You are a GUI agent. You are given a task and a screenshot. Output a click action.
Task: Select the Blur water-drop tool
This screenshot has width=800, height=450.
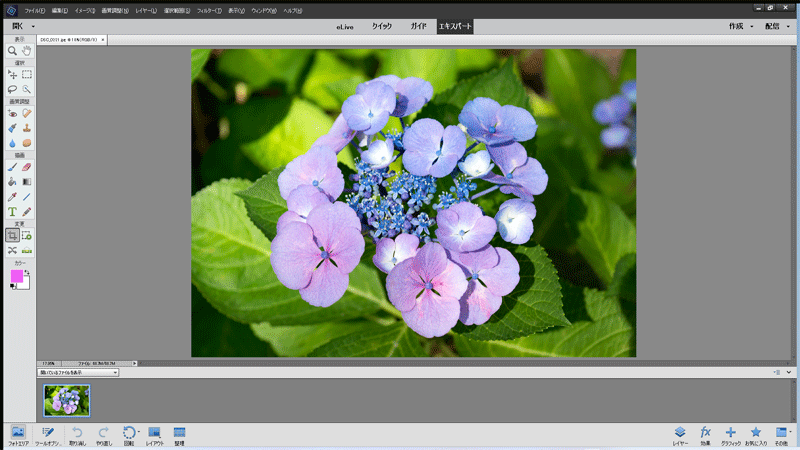point(12,143)
